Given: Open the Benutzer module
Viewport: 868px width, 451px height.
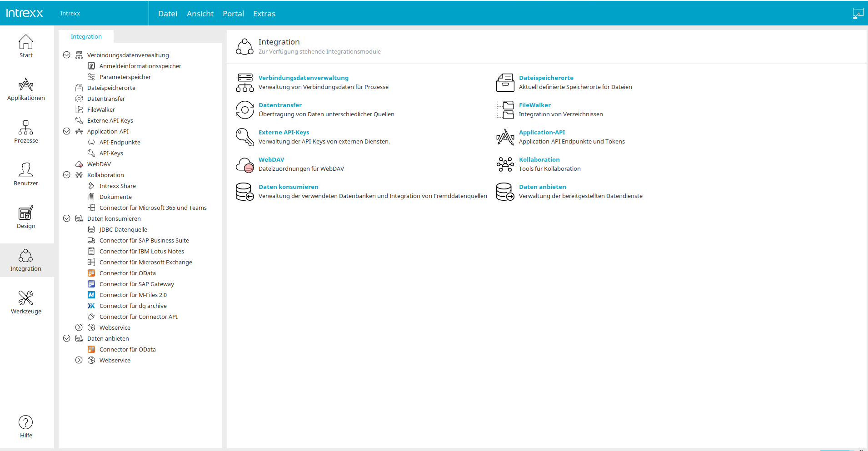Looking at the screenshot, I should point(26,175).
